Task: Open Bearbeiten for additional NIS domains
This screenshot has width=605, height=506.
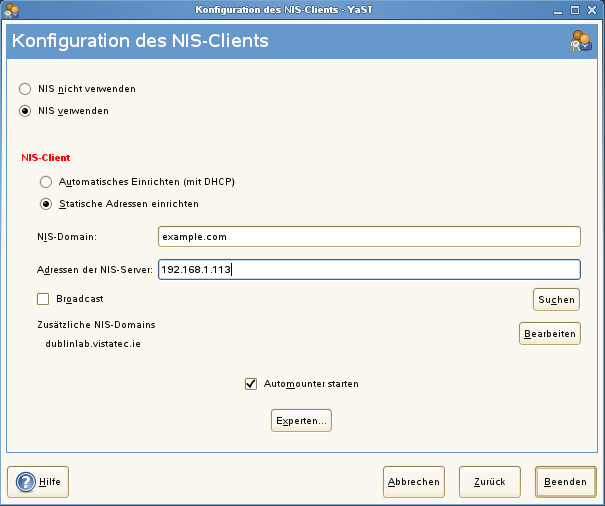Action: pyautogui.click(x=549, y=333)
